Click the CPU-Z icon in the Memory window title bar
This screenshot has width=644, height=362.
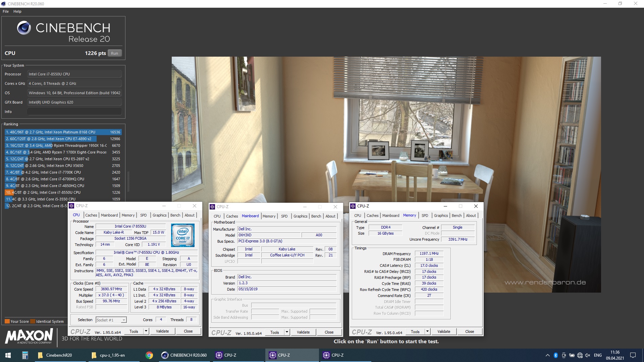(353, 206)
